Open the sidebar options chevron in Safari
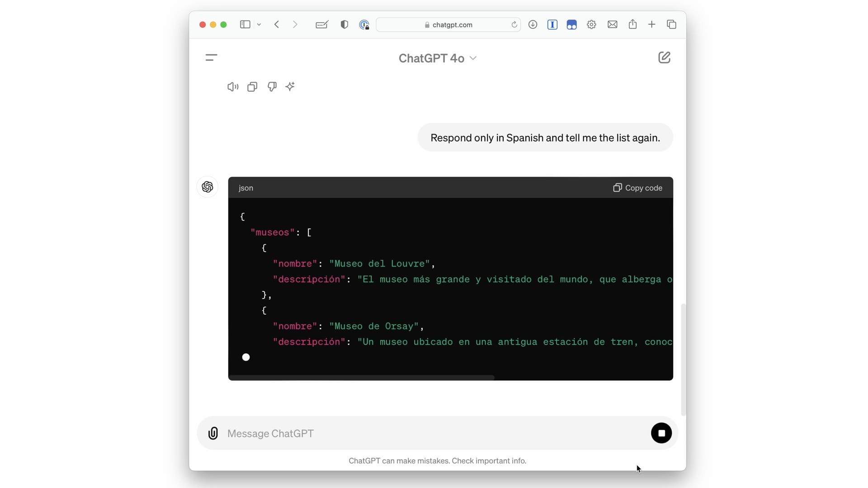Screen dimensions: 868x488 pos(259,24)
